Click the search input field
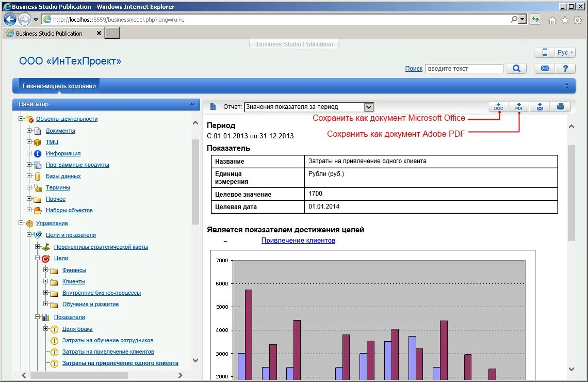Screen dimensions: 588x382 (463, 68)
